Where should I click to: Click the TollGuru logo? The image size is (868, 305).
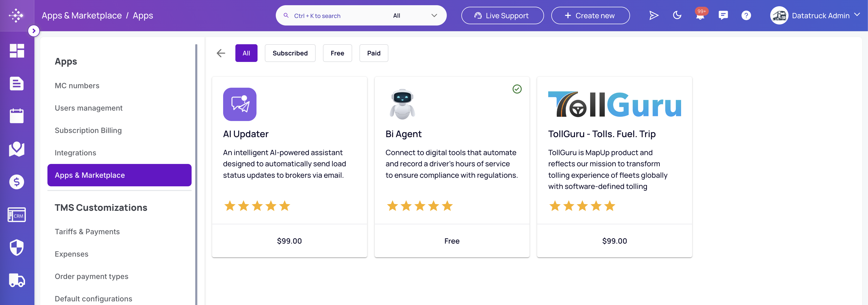pyautogui.click(x=615, y=104)
